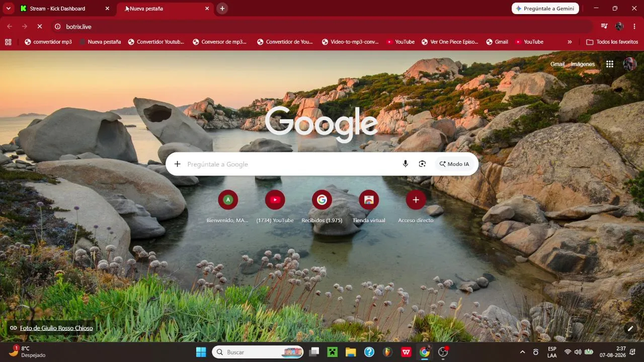Viewport: 644px width, 362px height.
Task: Open the Ver One Piece Episo... bookmark
Action: pos(450,42)
